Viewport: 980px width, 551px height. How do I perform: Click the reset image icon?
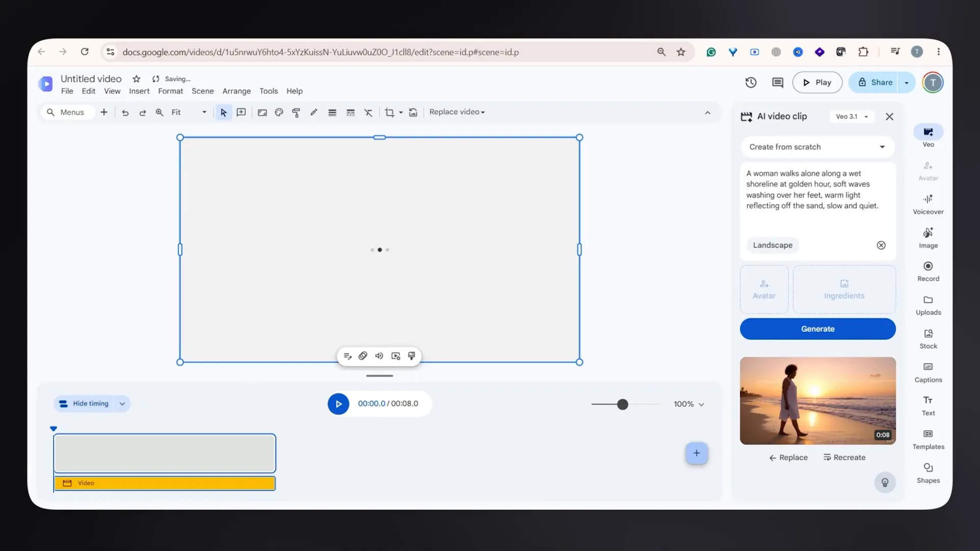[x=413, y=113]
